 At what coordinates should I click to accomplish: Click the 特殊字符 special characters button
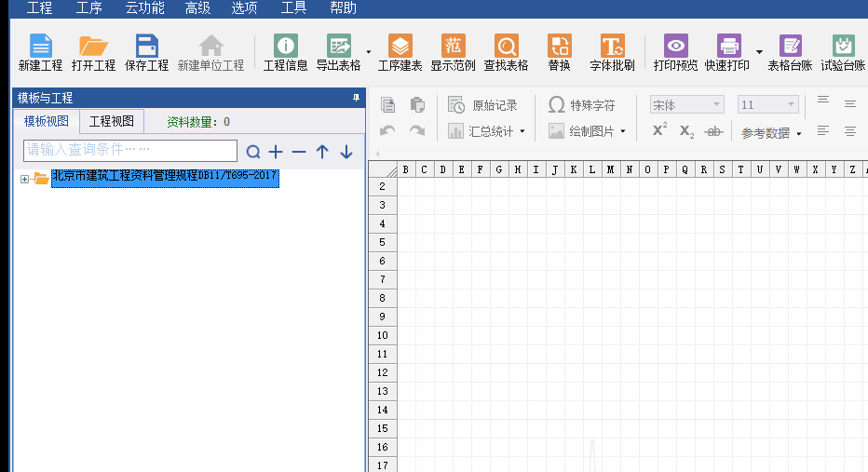coord(582,105)
